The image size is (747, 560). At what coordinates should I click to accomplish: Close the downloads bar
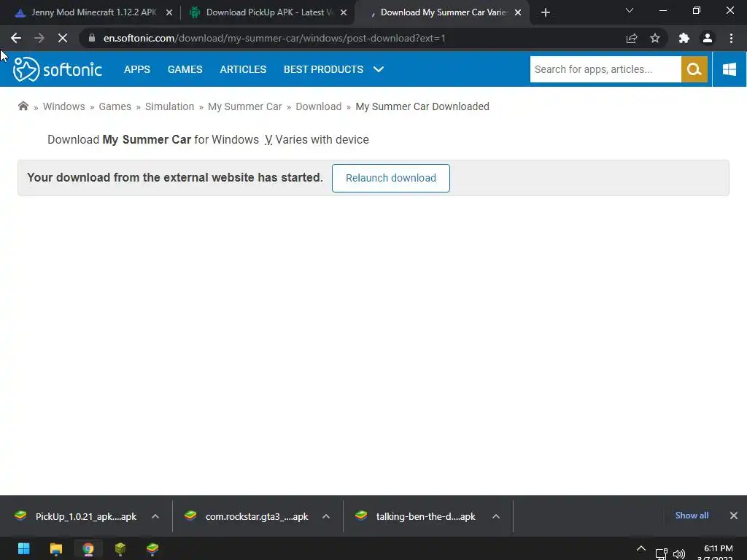click(x=734, y=516)
